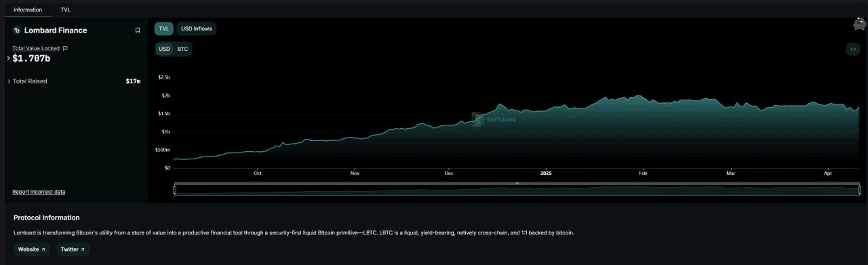Open the Twitter link button

click(73, 249)
